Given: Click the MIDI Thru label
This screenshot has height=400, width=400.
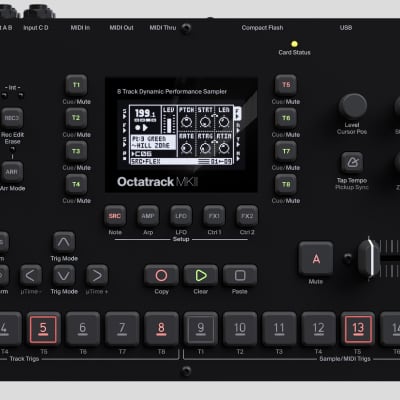Looking at the screenshot, I should click(163, 28).
